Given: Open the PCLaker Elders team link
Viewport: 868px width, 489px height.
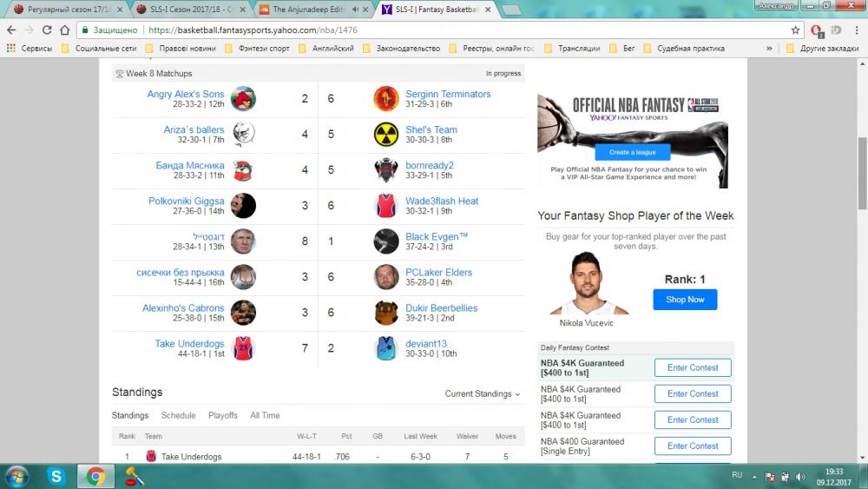Looking at the screenshot, I should click(x=438, y=272).
